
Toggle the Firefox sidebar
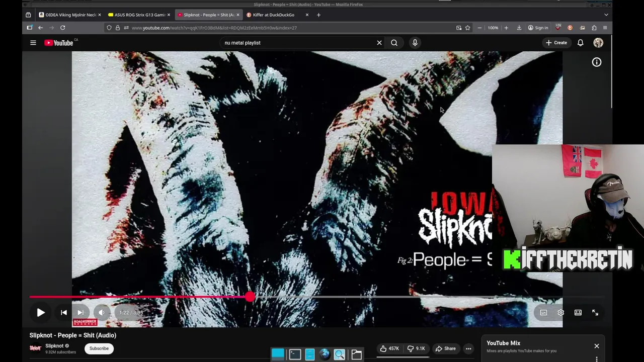tap(29, 28)
